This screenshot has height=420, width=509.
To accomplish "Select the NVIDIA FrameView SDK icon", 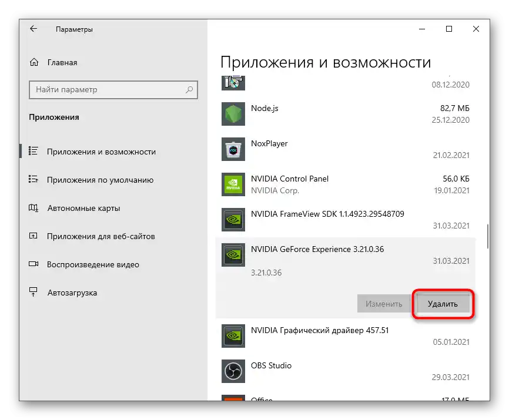I will (233, 220).
